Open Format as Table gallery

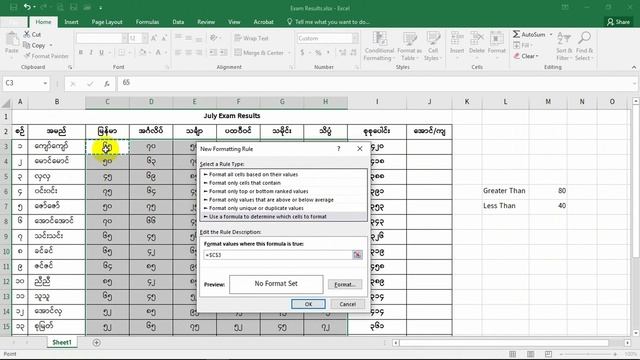tap(409, 46)
